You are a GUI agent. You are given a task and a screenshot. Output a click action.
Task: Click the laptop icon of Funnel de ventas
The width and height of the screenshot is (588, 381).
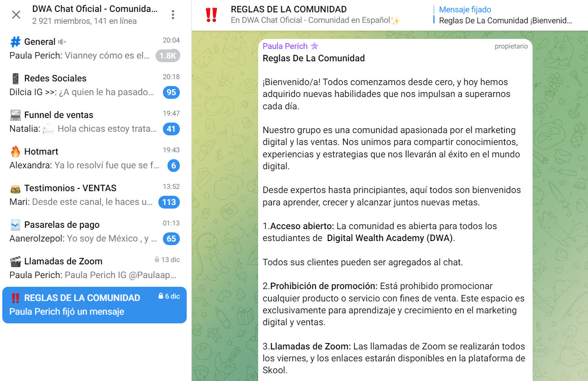tap(15, 115)
